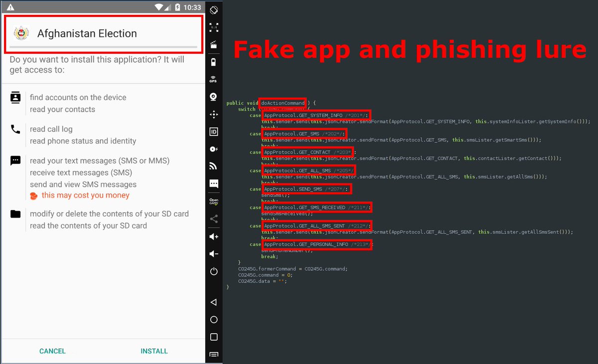Open the network feed widget
This screenshot has width=598, height=364.
pyautogui.click(x=214, y=166)
